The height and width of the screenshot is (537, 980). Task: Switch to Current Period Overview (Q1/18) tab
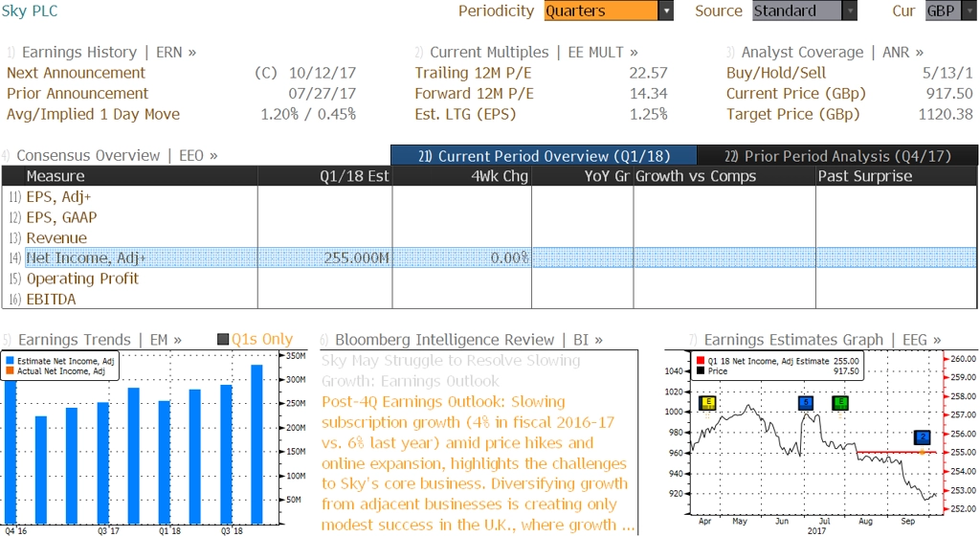pos(544,156)
